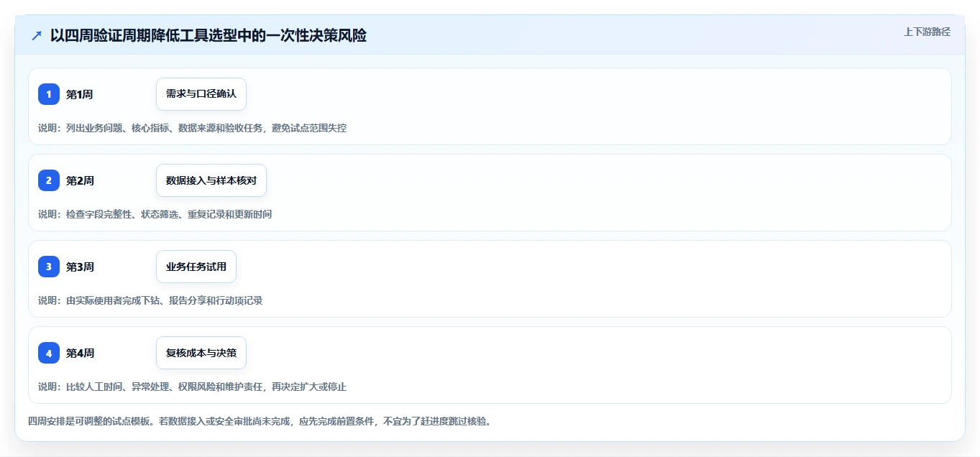Click the arrow icon beside the page title

pyautogui.click(x=37, y=36)
